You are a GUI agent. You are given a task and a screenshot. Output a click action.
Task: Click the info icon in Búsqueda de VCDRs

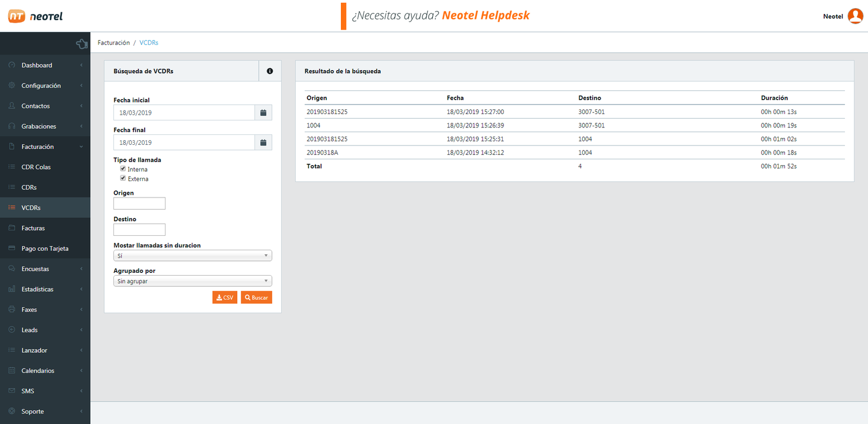(270, 71)
